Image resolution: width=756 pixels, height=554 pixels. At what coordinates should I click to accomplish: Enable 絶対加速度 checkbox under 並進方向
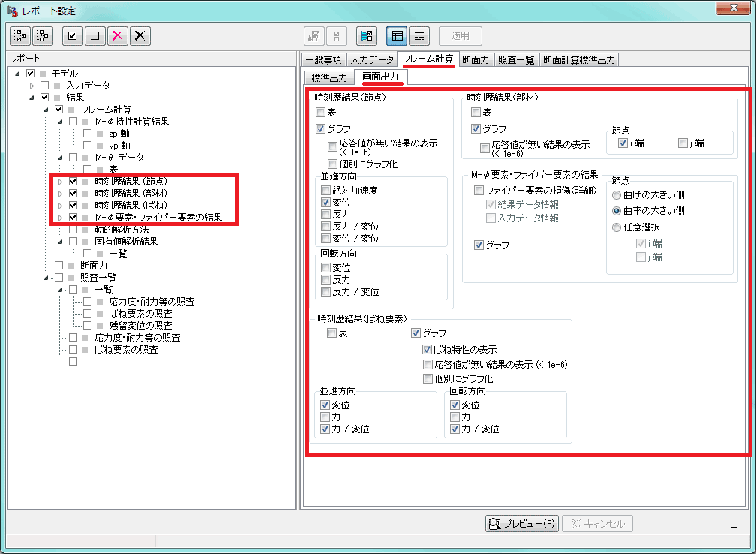(x=326, y=190)
